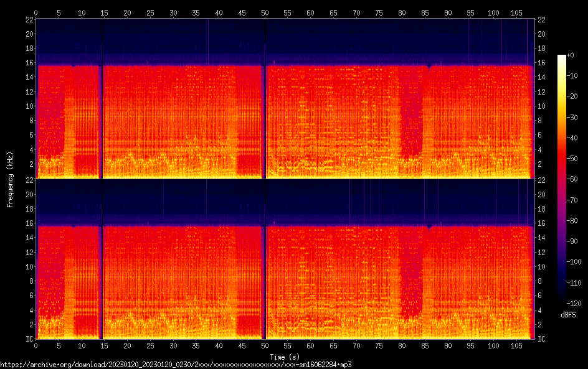Click the silent gap near 50 s in the upper channel
This screenshot has height=369, width=588.
(264, 118)
